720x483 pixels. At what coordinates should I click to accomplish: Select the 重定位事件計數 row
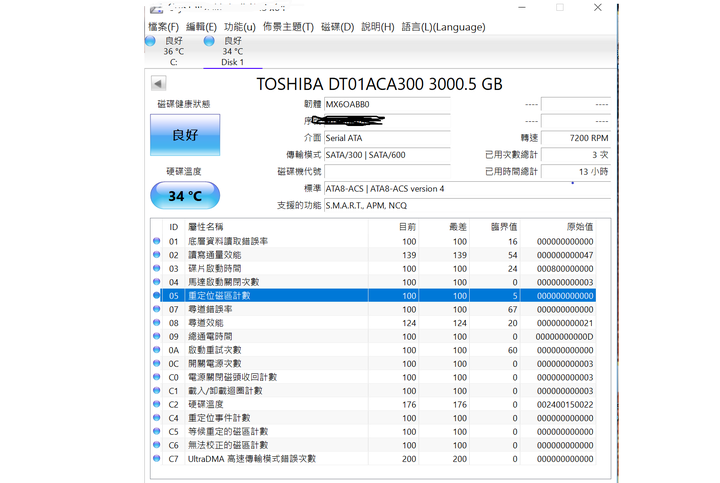(374, 418)
